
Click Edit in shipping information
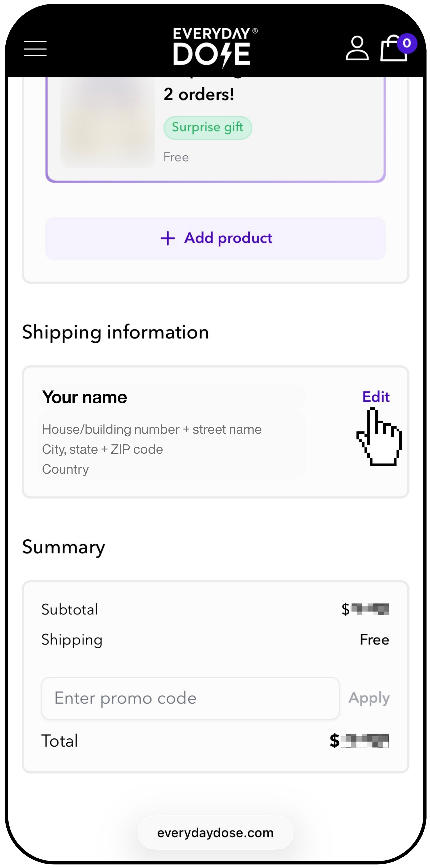(x=376, y=397)
